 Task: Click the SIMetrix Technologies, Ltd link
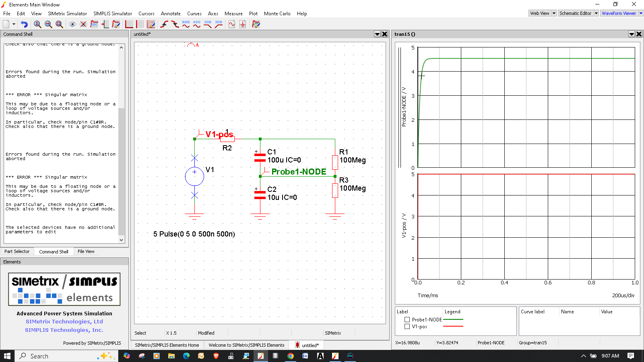[x=64, y=322]
